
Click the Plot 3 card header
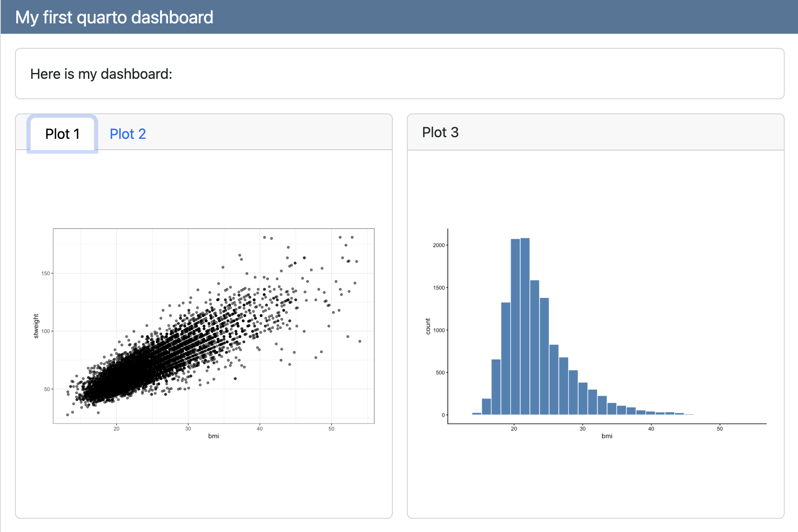tap(440, 132)
